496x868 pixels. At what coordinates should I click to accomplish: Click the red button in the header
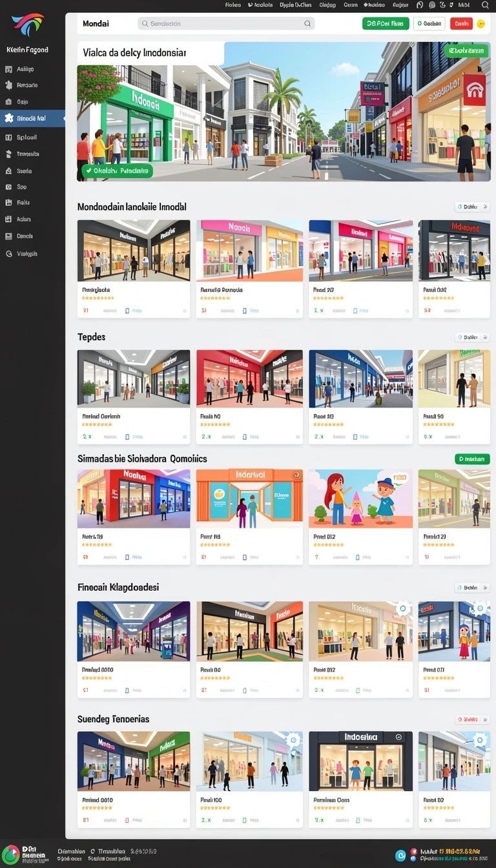click(x=461, y=24)
